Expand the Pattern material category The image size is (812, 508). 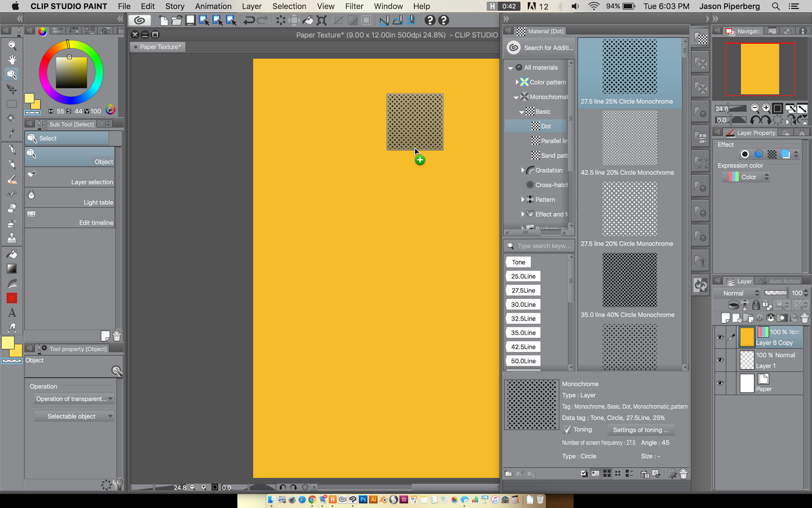coord(523,200)
